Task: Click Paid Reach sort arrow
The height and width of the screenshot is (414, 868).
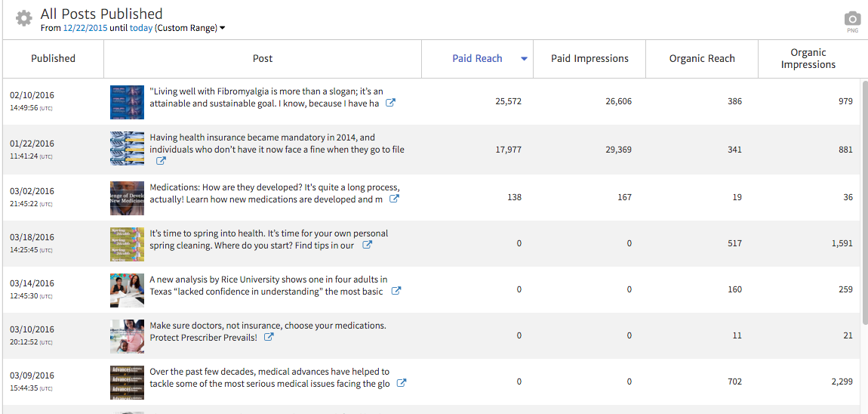Action: [x=524, y=59]
